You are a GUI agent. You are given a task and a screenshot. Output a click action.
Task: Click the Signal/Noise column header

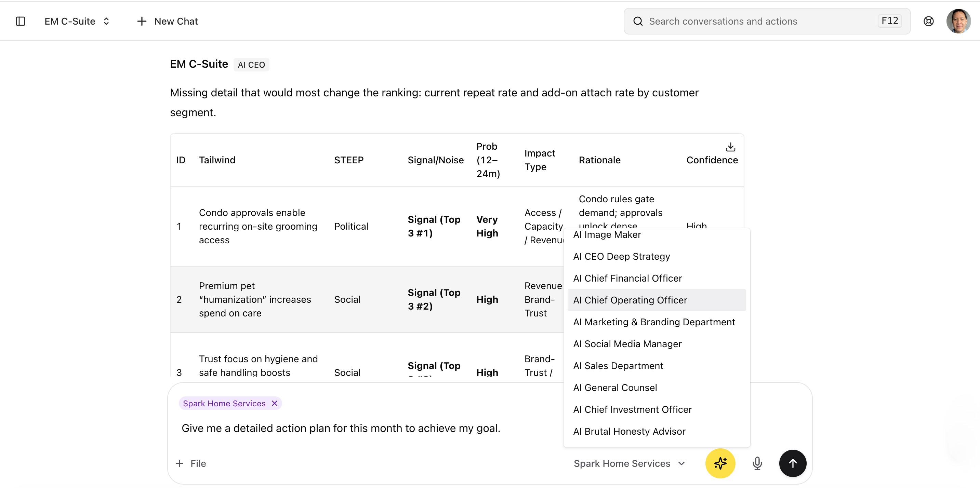(436, 160)
